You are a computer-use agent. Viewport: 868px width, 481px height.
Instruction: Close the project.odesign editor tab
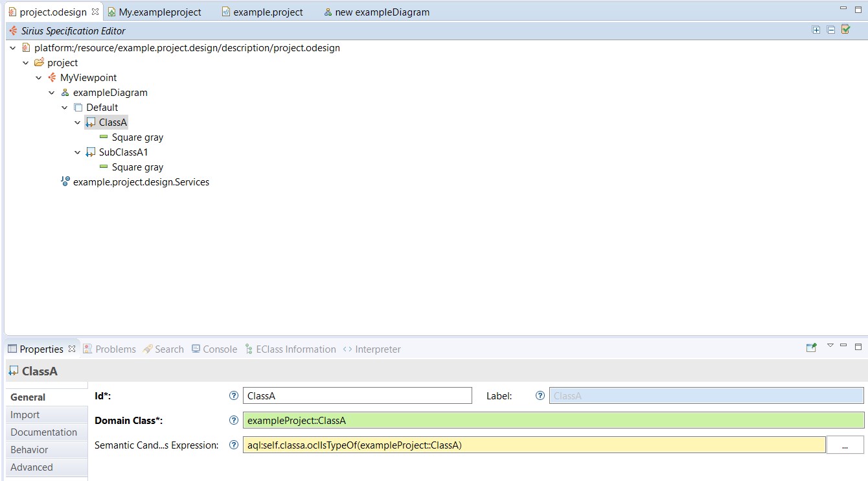[x=95, y=12]
